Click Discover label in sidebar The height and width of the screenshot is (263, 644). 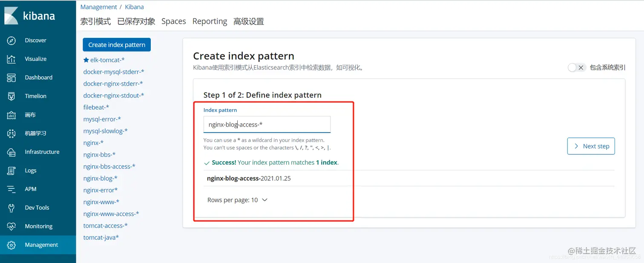35,40
